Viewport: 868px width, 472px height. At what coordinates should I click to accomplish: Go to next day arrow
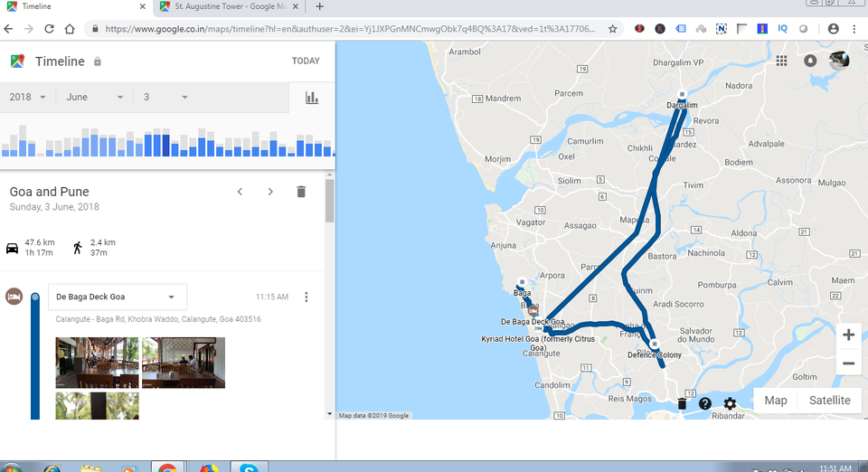tap(270, 192)
